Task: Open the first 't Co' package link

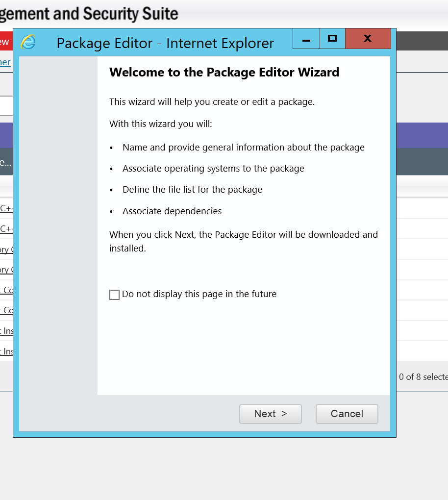Action: pos(6,290)
